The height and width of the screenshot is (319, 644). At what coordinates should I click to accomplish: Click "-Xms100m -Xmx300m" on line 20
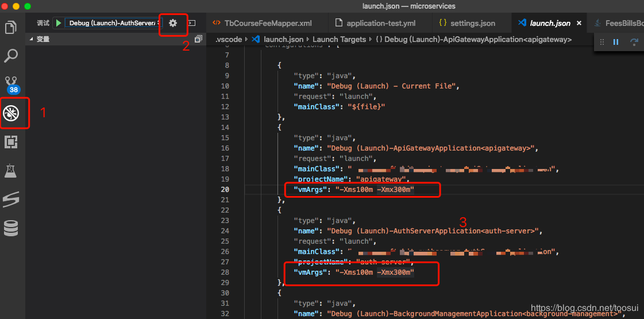click(375, 189)
